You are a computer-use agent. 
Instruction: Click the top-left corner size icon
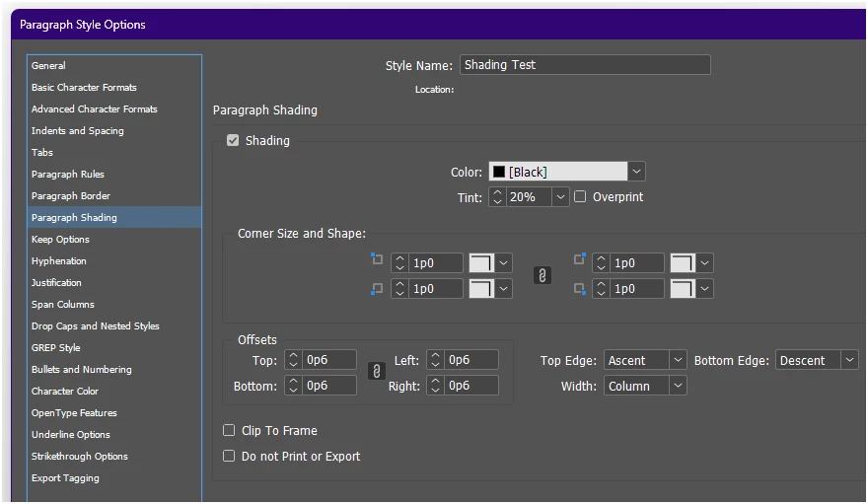(x=377, y=259)
